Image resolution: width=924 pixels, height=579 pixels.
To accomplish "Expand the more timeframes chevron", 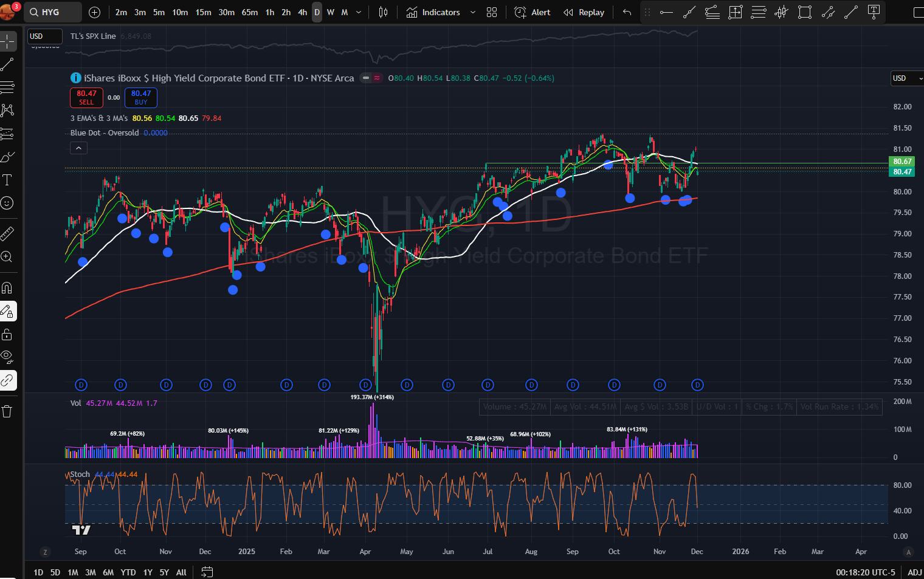I will pyautogui.click(x=359, y=12).
